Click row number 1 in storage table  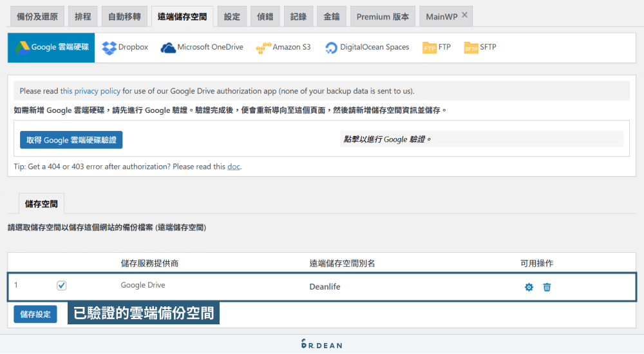coord(16,285)
